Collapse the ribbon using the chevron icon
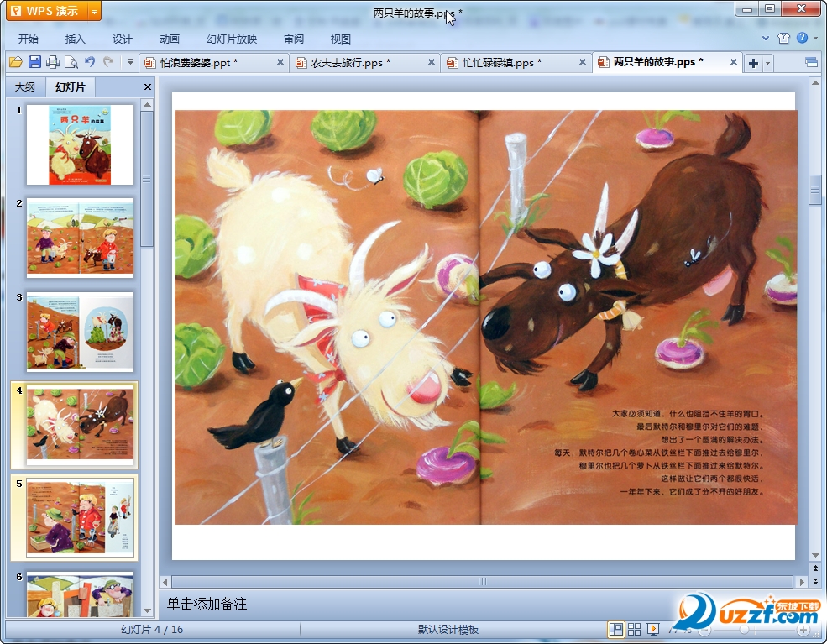Screen dimensions: 827x644 point(766,38)
